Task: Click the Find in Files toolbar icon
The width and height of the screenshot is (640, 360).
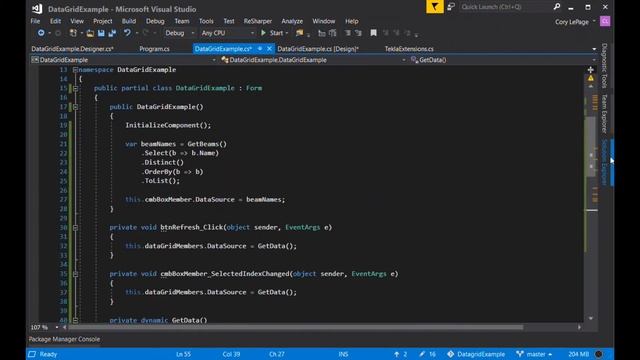Action: click(x=300, y=33)
